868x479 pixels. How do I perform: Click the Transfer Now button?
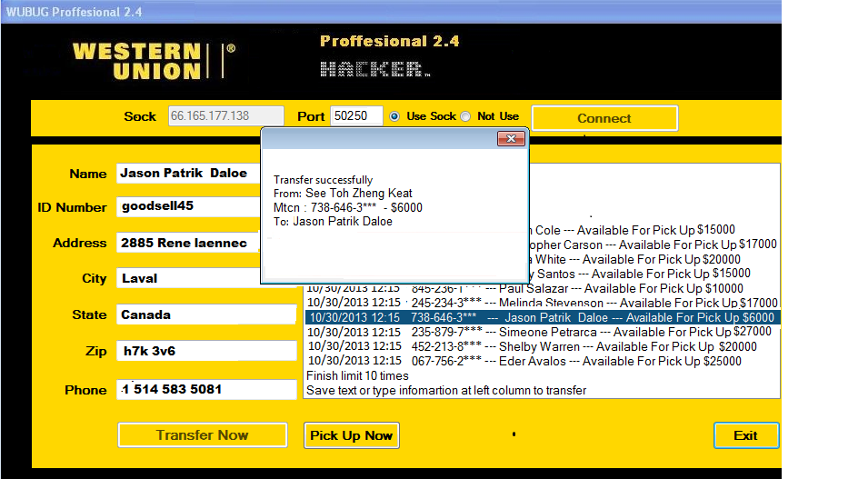tap(202, 435)
